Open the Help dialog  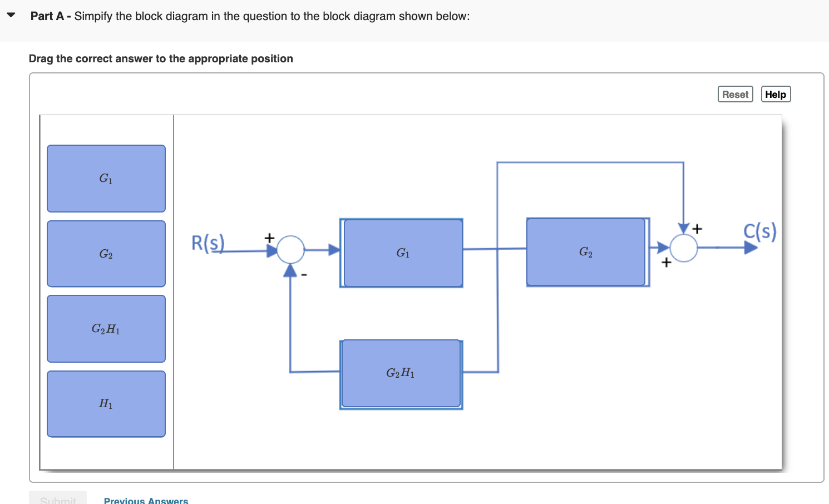click(x=776, y=94)
